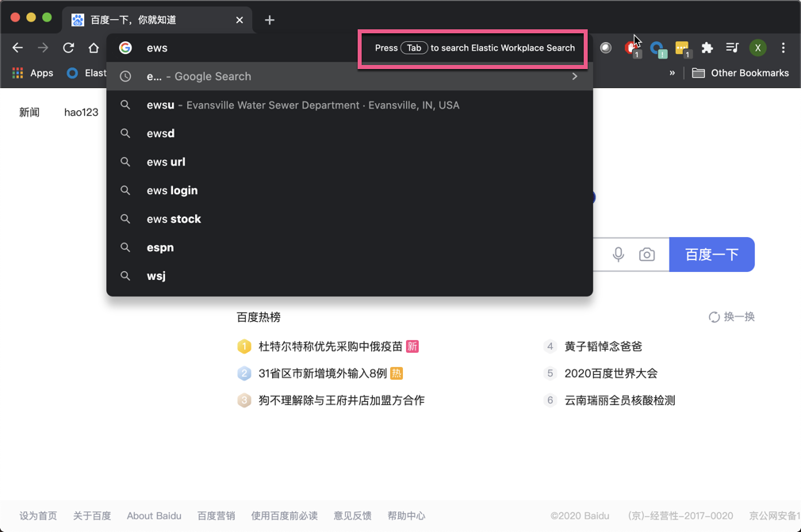Open 狗不理解除与王府井店加盟方合作 headline
Image resolution: width=801 pixels, height=532 pixels.
click(x=341, y=400)
